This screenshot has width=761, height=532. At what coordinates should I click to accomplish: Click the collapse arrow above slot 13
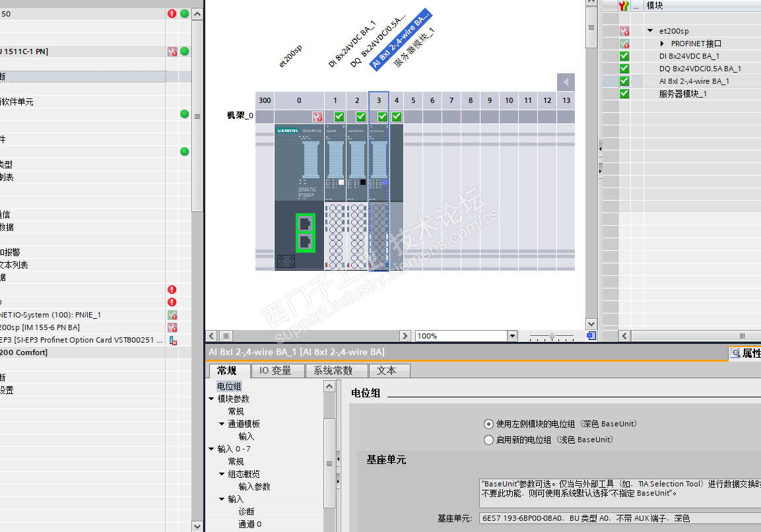point(566,82)
